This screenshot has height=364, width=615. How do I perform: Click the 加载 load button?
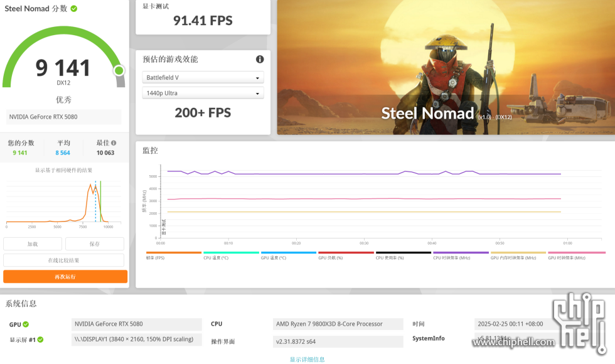coord(33,244)
